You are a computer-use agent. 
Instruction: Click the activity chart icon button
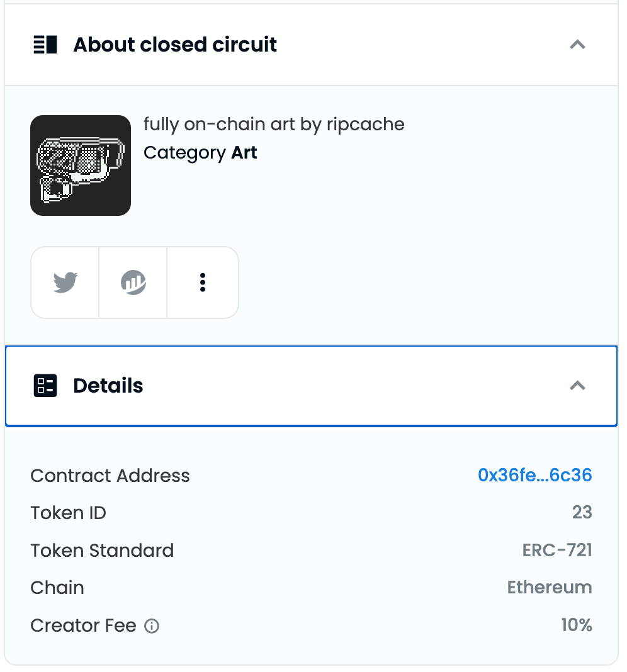point(133,283)
